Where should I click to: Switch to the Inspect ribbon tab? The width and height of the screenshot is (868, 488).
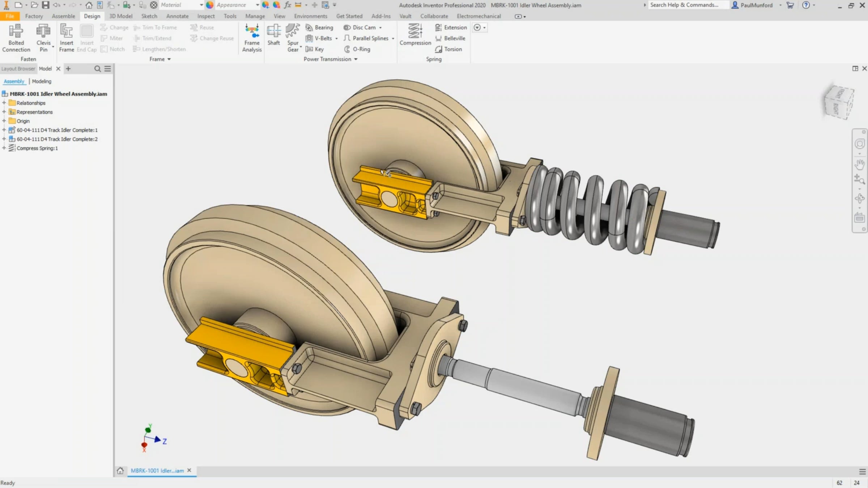pos(206,16)
